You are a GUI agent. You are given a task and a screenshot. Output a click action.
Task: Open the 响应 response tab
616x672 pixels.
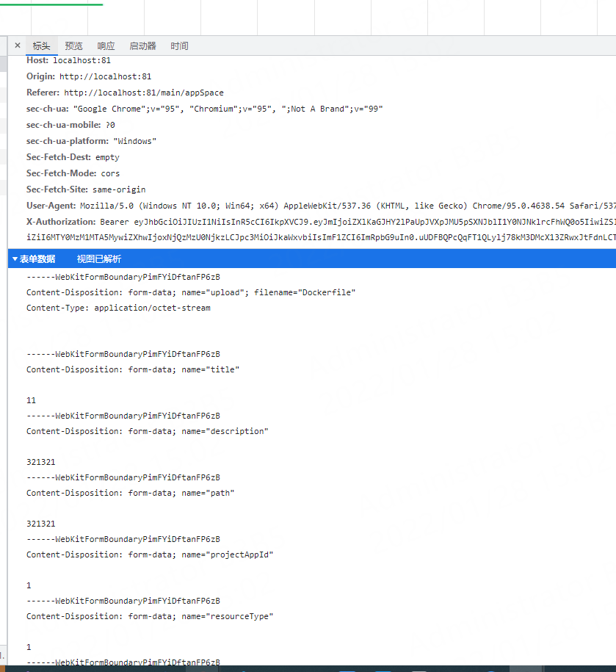click(x=106, y=45)
